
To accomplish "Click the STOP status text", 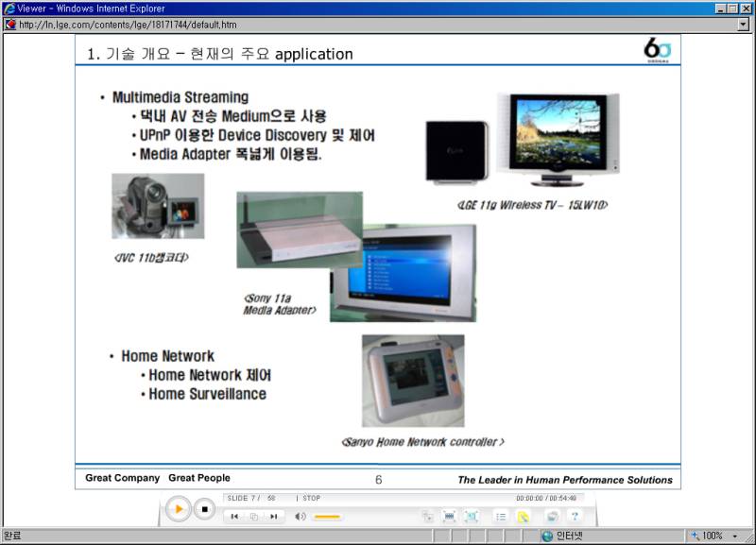I will 312,499.
